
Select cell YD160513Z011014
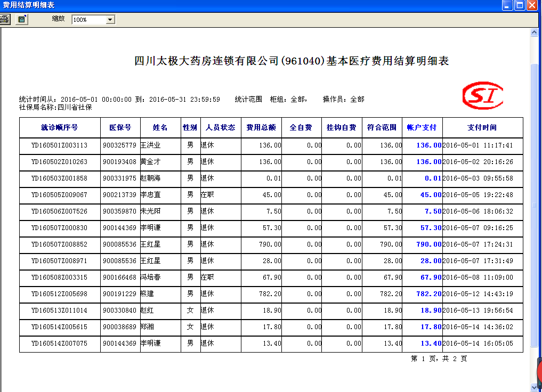click(x=60, y=311)
